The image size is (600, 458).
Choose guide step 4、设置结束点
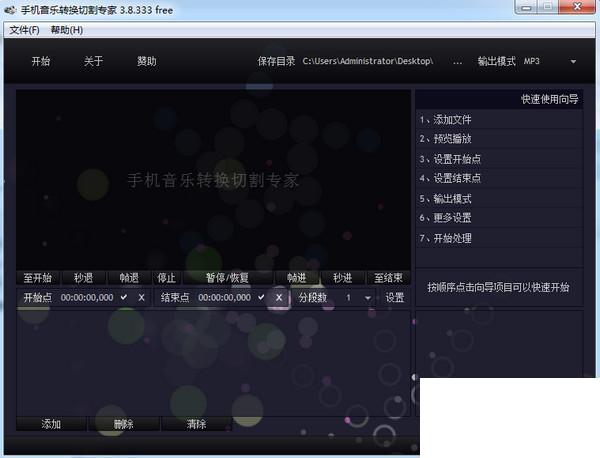(499, 178)
